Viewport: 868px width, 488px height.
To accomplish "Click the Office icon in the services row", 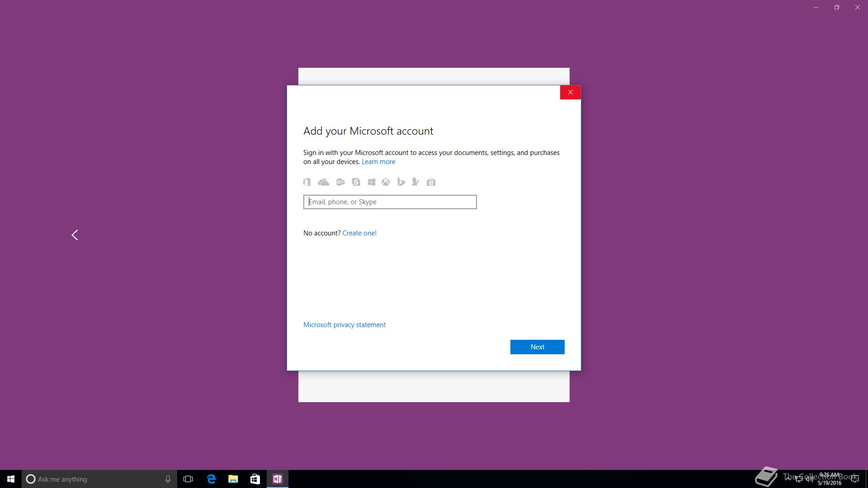I will coord(307,182).
